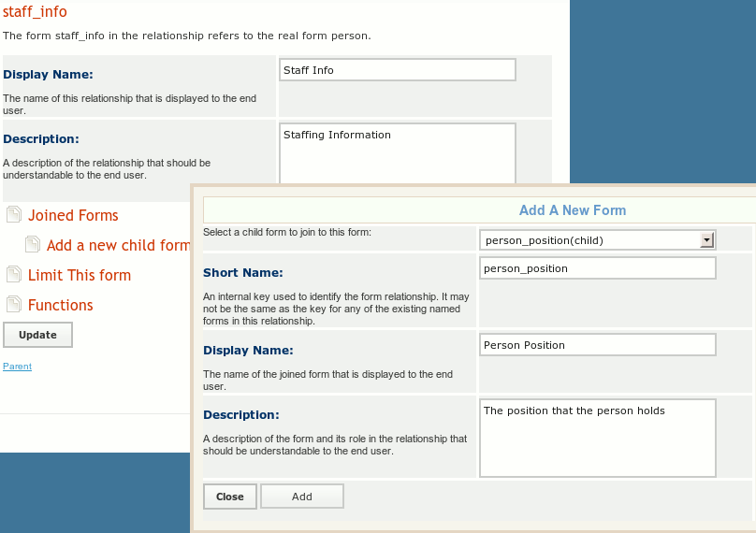Screen dimensions: 756x533
Task: Click the Short Name label in dialog
Action: pos(243,273)
